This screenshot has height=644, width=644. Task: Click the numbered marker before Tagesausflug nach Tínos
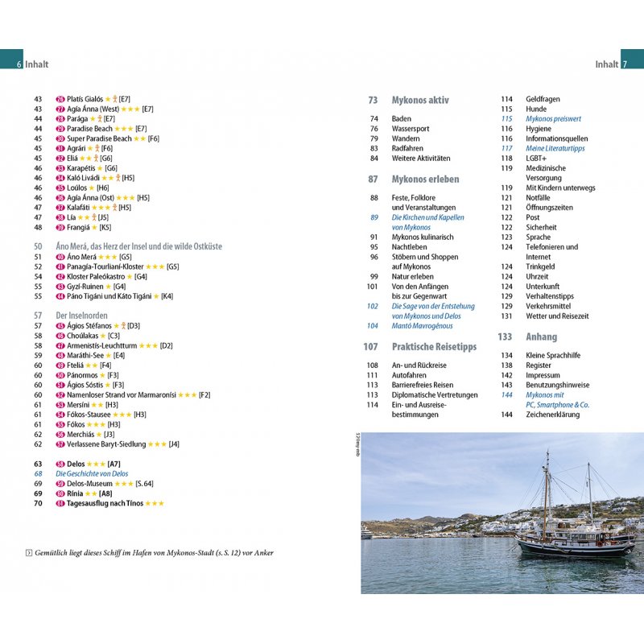[x=60, y=503]
